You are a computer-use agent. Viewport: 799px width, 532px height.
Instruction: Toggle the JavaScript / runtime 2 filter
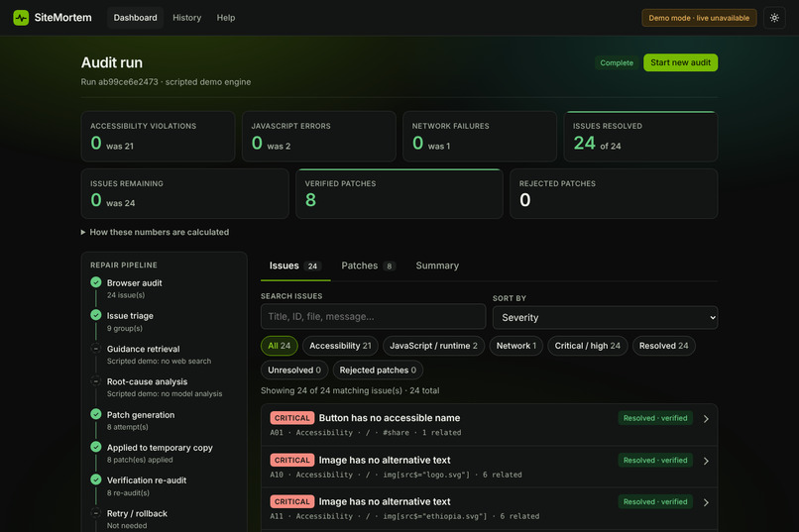tap(433, 346)
